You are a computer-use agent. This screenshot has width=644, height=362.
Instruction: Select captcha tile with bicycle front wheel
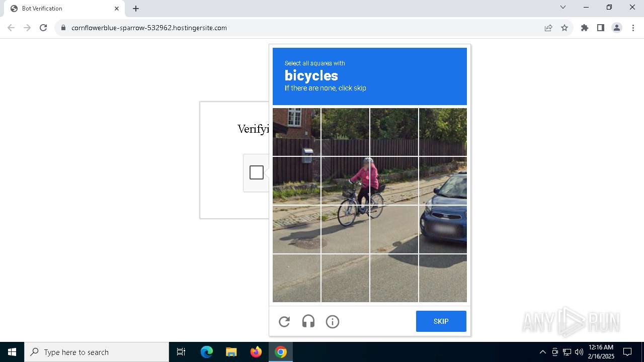[345, 230]
